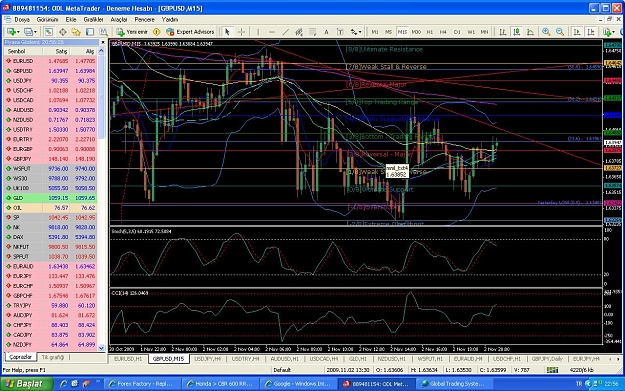Select the equidistant channel tool

click(x=299, y=32)
